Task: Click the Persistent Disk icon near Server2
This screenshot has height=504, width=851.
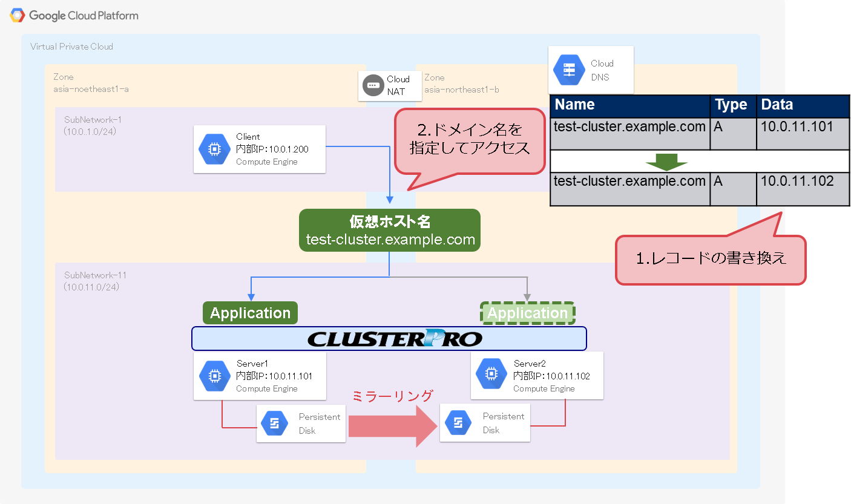Action: click(x=458, y=422)
